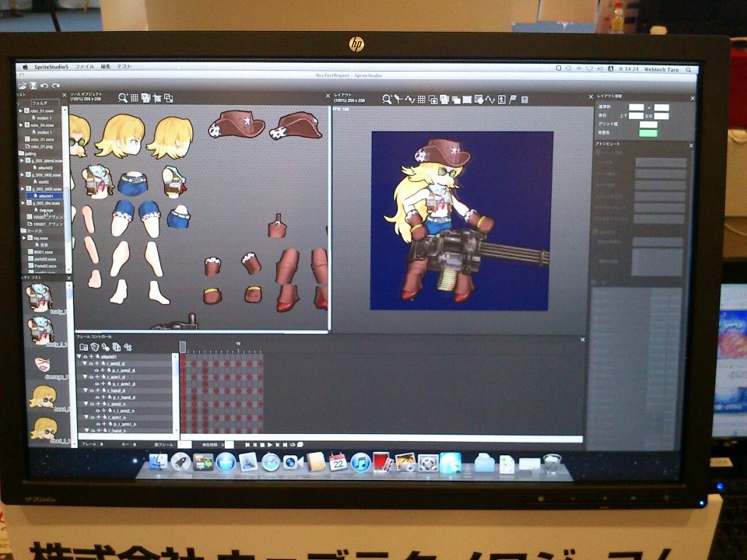The height and width of the screenshot is (560, 747).
Task: Open Finder from the dock
Action: [x=159, y=461]
